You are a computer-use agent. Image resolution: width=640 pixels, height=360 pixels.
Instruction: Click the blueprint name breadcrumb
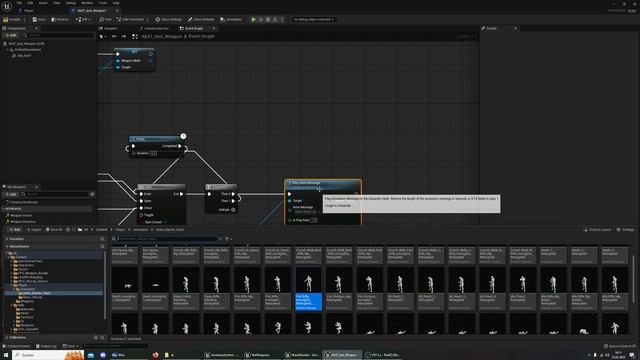(x=162, y=36)
